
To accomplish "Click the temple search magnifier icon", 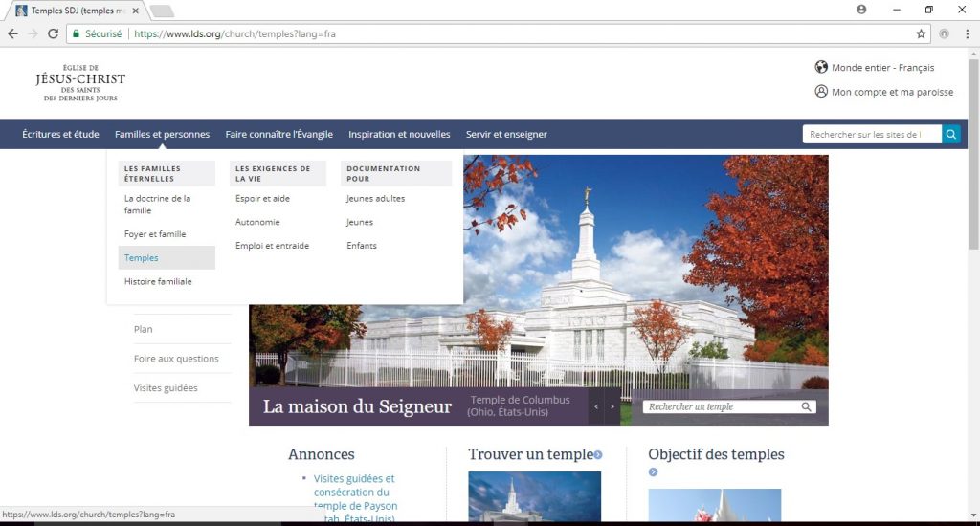I will click(806, 406).
